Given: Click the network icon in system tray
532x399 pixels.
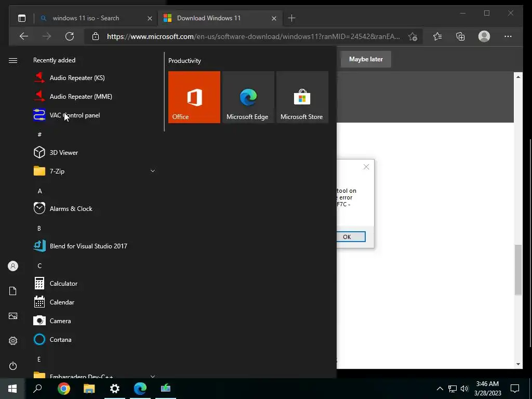Looking at the screenshot, I should [453, 389].
